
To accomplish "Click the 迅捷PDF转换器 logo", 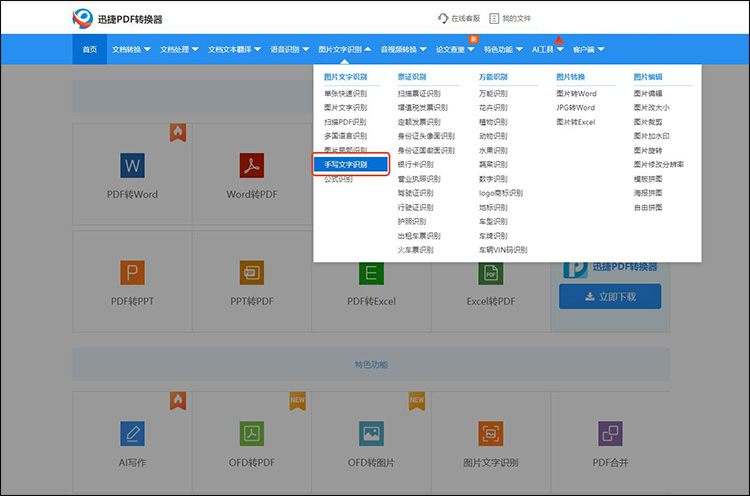I will point(118,18).
